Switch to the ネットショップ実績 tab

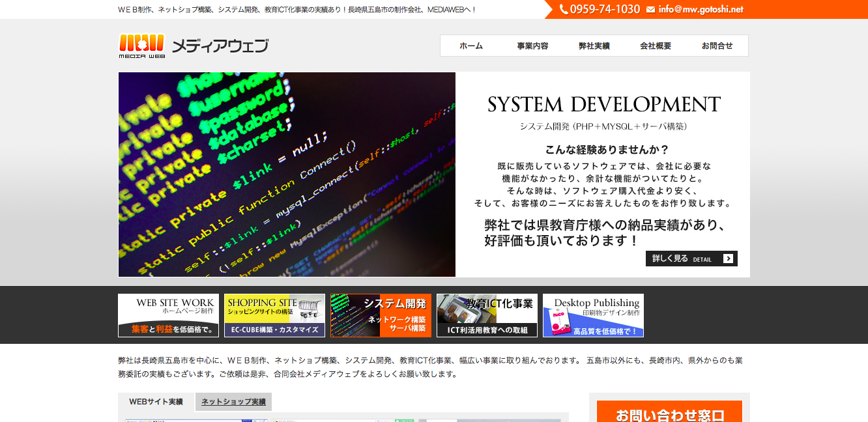click(233, 402)
